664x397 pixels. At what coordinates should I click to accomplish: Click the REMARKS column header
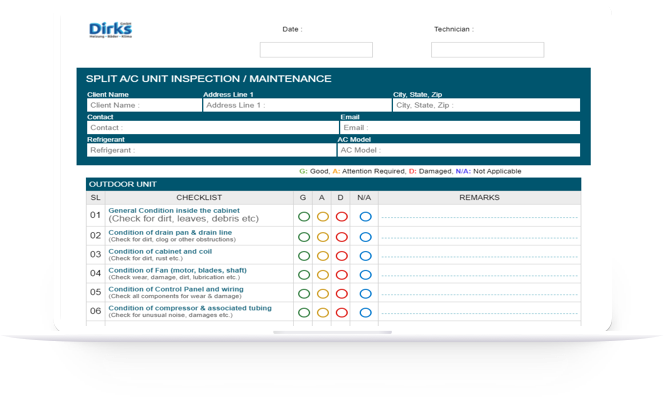479,197
